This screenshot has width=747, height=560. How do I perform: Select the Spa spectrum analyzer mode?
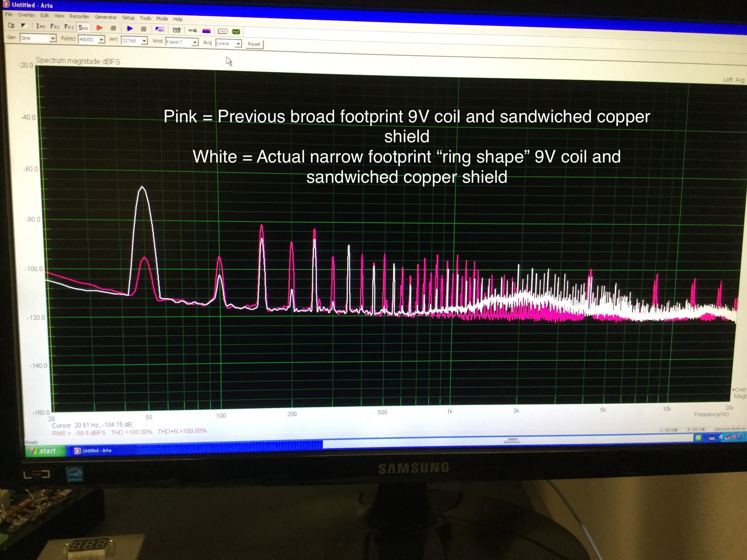(83, 27)
